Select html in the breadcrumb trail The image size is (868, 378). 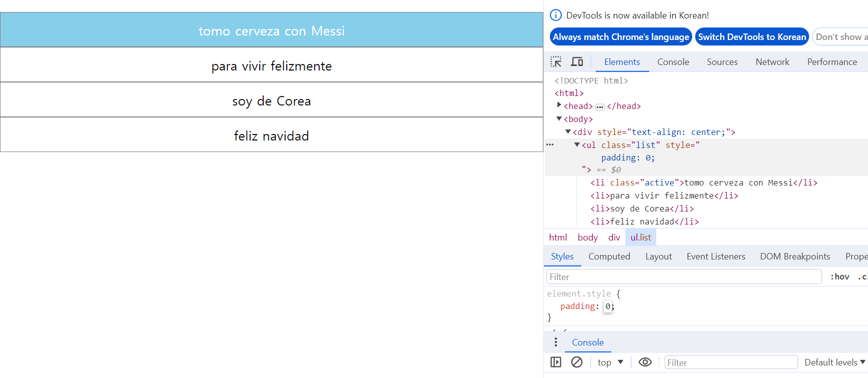pos(558,237)
